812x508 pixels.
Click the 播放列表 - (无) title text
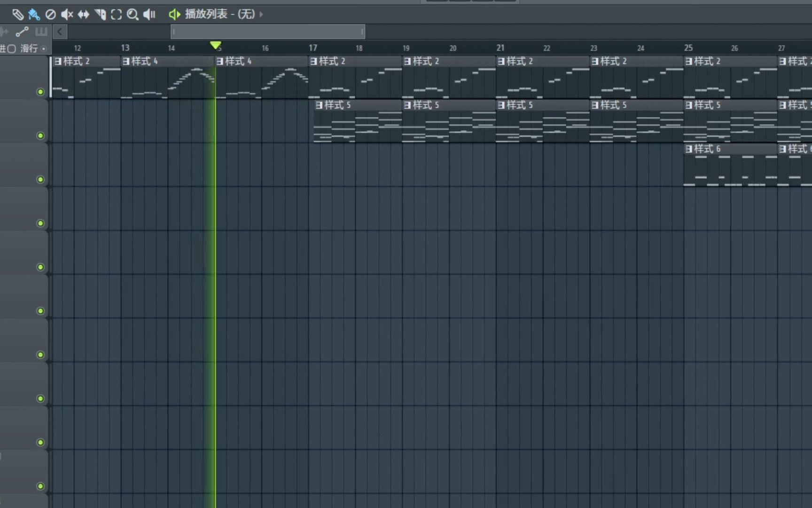point(220,14)
